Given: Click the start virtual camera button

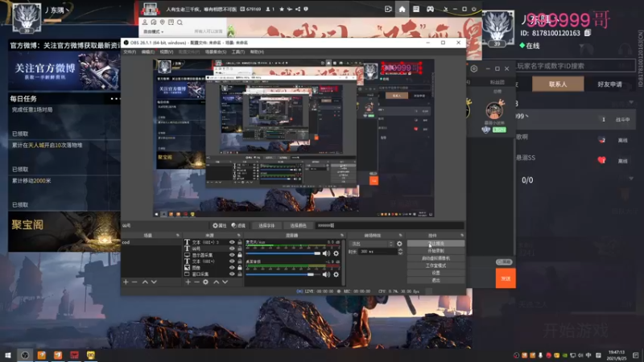Looking at the screenshot, I should click(x=436, y=258).
